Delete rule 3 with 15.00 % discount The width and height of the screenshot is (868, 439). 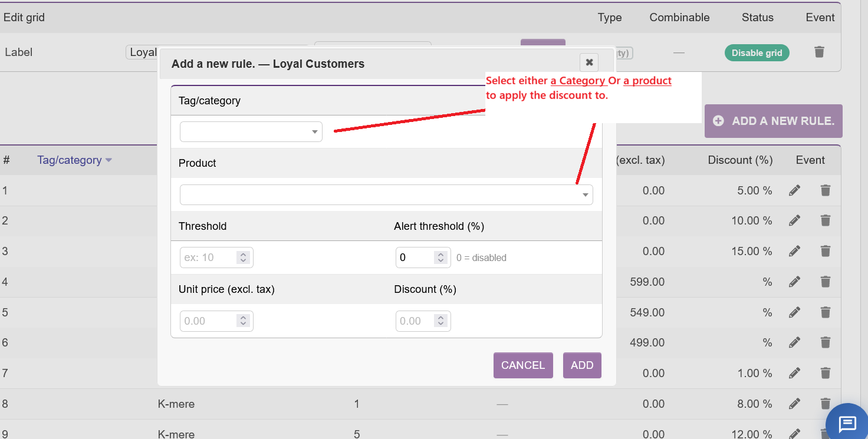[826, 251]
